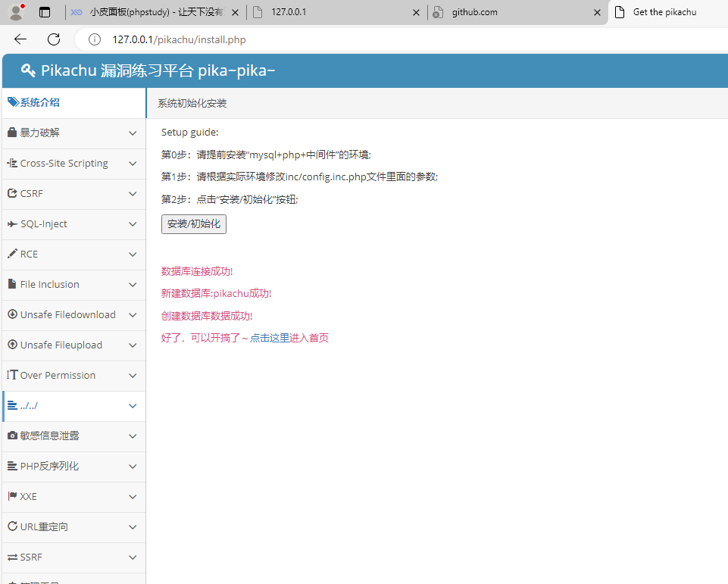This screenshot has width=728, height=584.
Task: Expand the File Inclusion chevron
Action: point(133,285)
